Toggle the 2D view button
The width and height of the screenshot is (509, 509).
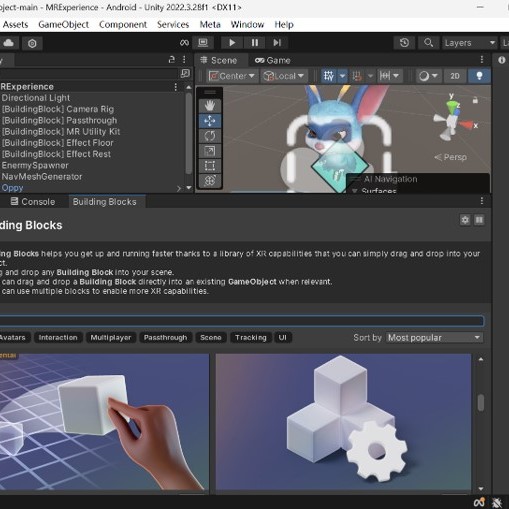point(455,76)
